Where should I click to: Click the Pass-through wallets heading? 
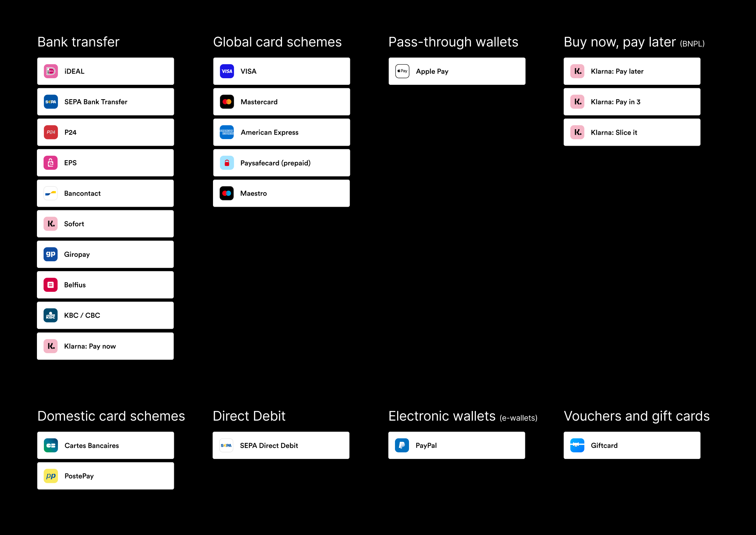[454, 42]
